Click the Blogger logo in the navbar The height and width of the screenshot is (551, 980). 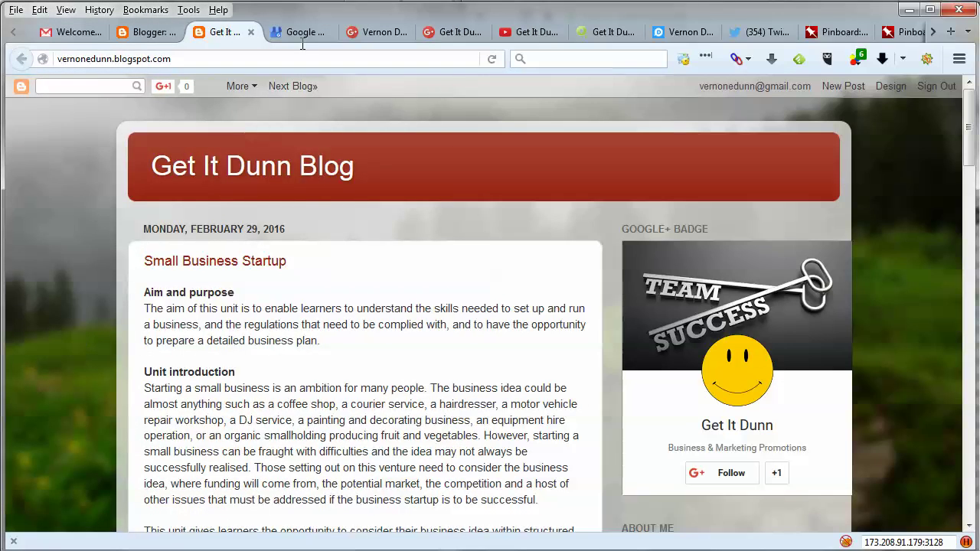(21, 86)
